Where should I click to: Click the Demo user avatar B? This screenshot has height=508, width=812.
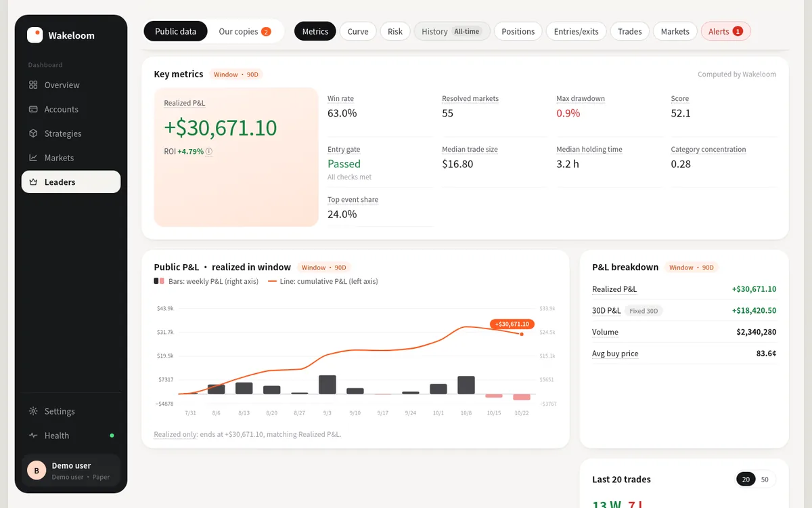36,470
